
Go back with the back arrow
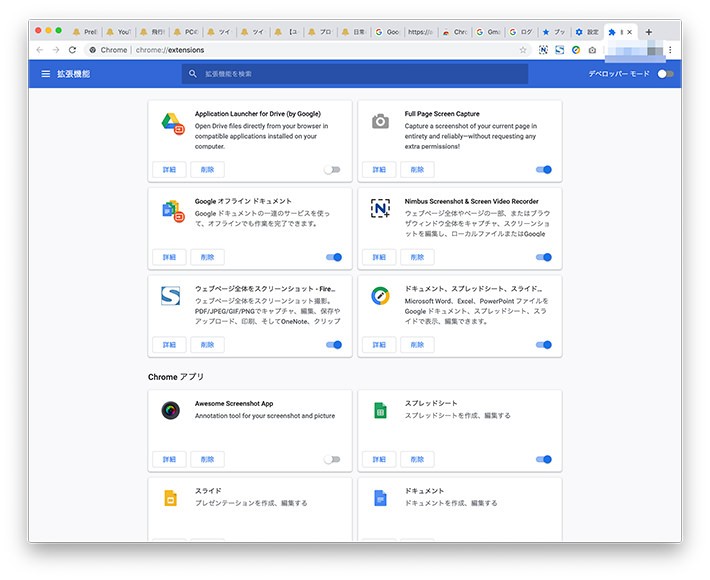click(39, 50)
